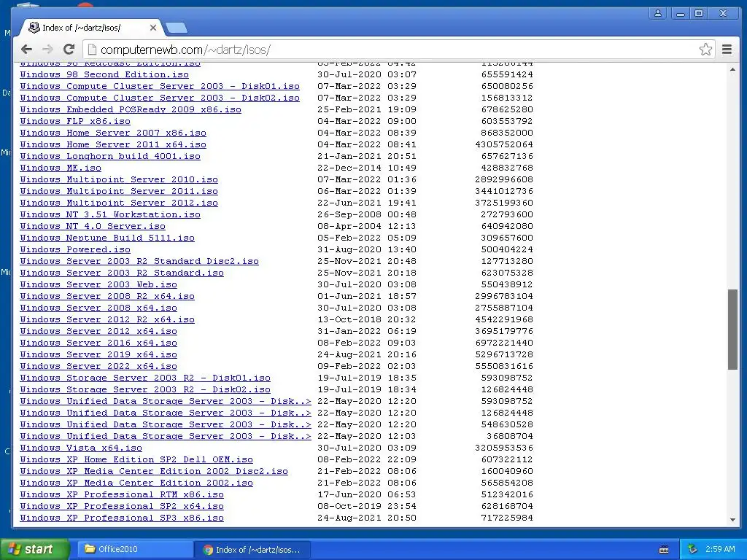Open the Windows Start button

point(34,549)
